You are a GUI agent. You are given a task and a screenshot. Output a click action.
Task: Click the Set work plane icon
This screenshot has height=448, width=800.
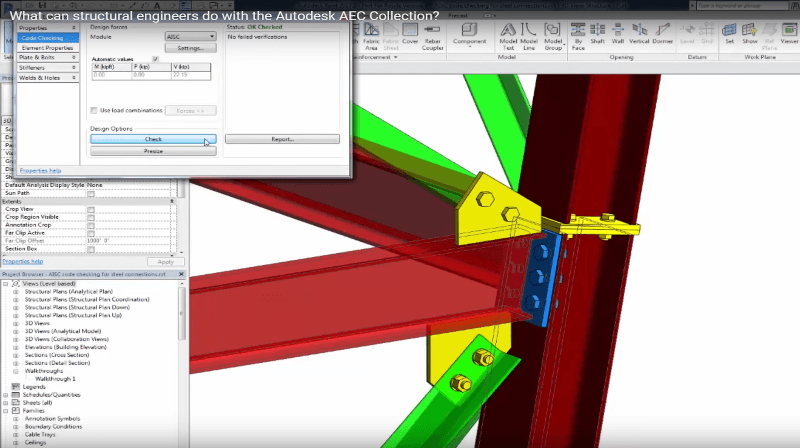[x=729, y=36]
